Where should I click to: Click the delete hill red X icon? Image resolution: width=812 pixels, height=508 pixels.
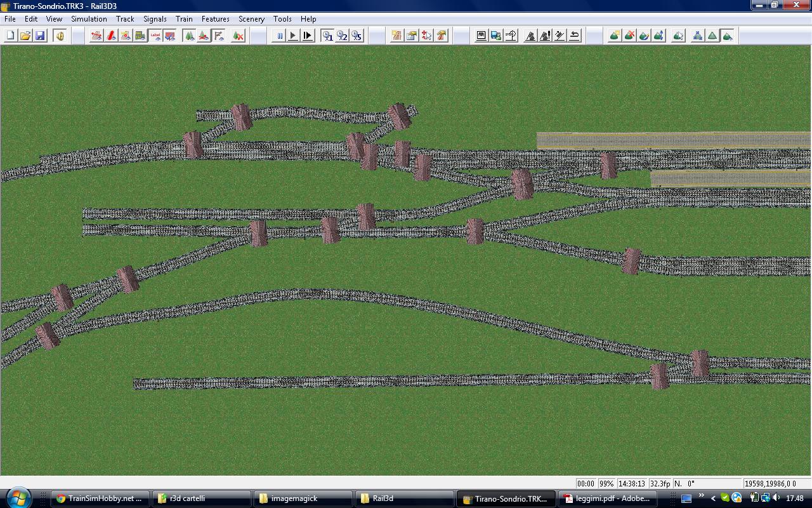(629, 36)
